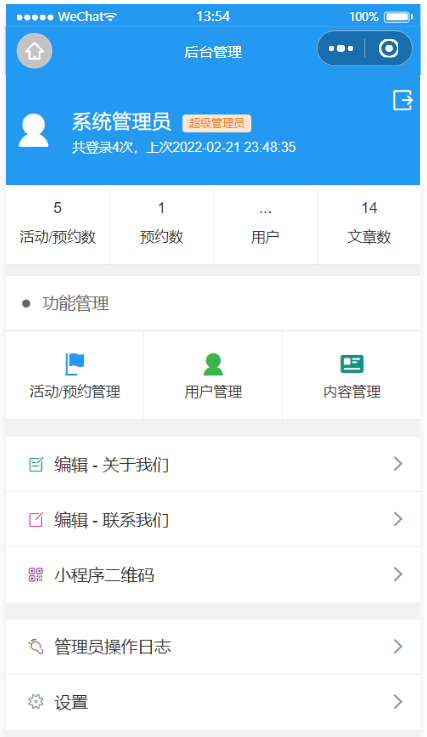Click the admin avatar icon

tap(33, 131)
